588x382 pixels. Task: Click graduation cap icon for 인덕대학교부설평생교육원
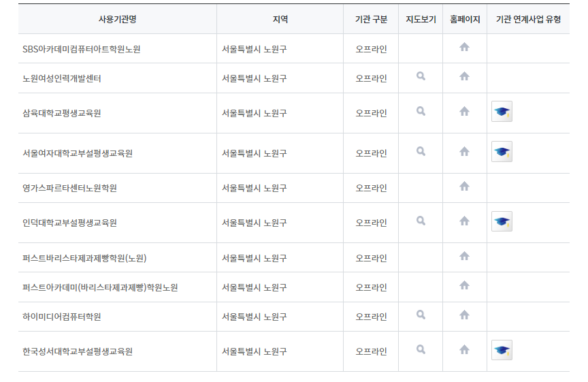(502, 221)
